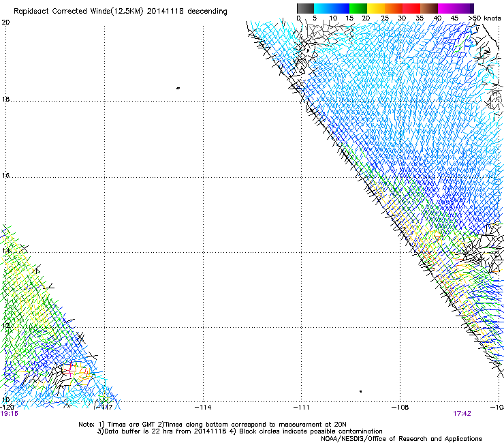Click the magenta 40-45 knots color swatch
The image size is (504, 443).
click(447, 8)
